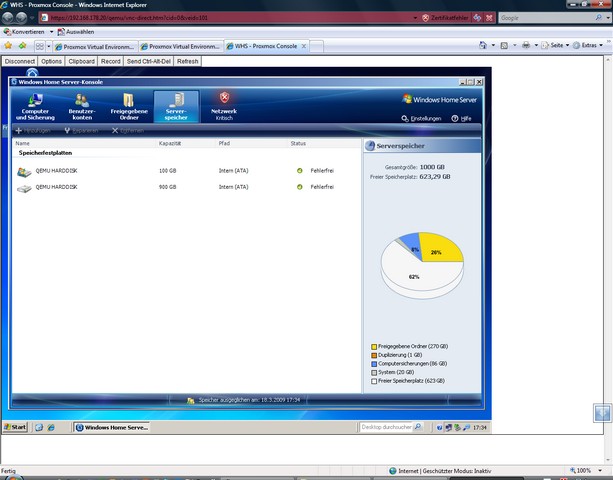Click Disconnect in VNC console toolbar
This screenshot has width=613, height=480.
coord(20,61)
